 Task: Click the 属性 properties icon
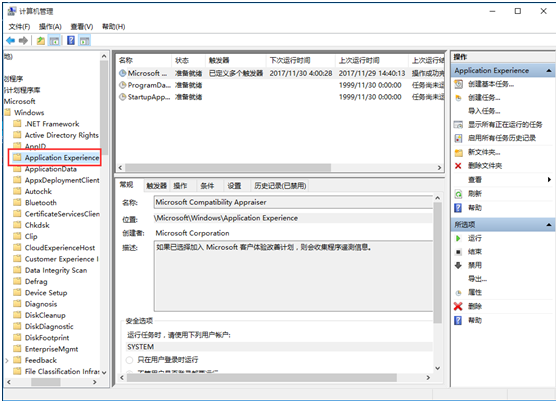[458, 293]
